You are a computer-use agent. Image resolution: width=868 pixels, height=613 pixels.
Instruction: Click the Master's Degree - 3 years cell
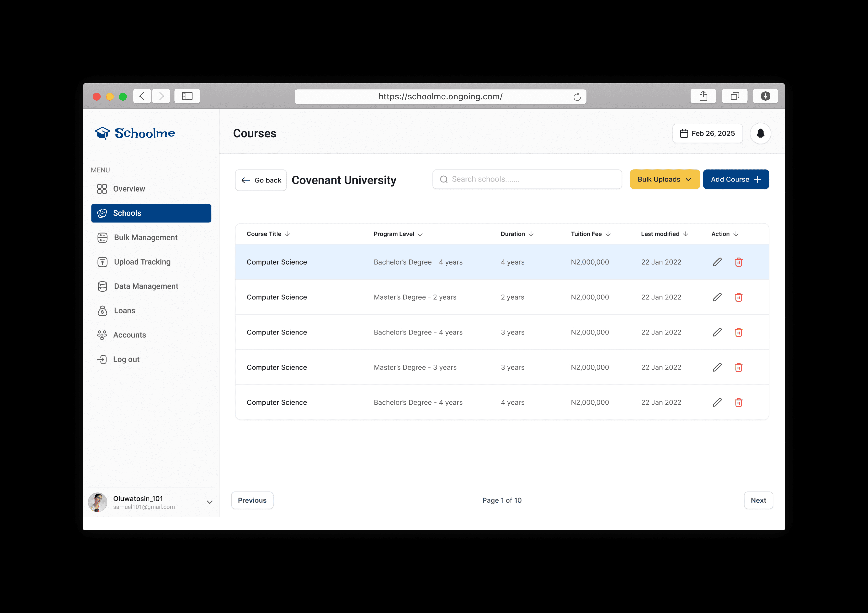coord(415,367)
